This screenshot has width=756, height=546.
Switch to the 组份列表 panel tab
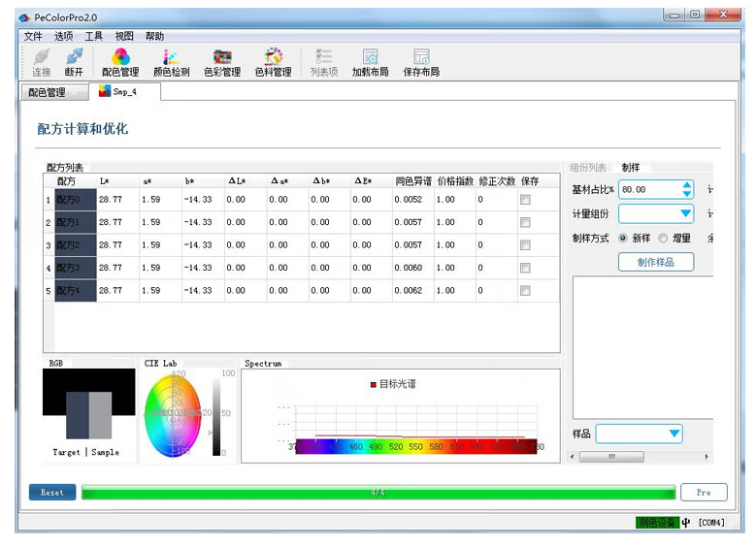tap(588, 168)
